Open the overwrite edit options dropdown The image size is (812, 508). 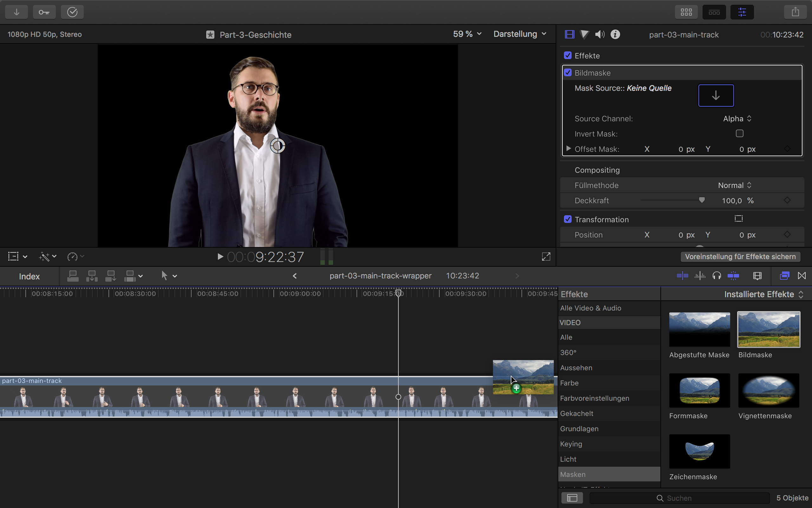(x=133, y=276)
